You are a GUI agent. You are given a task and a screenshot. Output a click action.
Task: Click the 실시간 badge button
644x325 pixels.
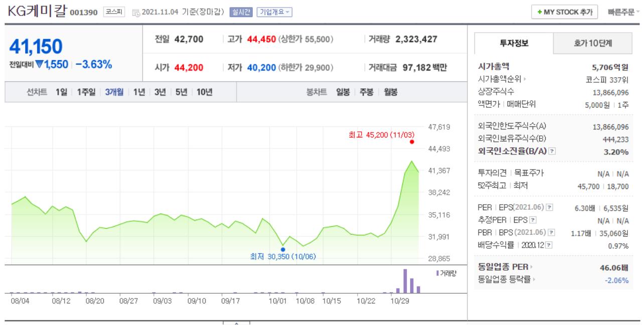click(241, 12)
